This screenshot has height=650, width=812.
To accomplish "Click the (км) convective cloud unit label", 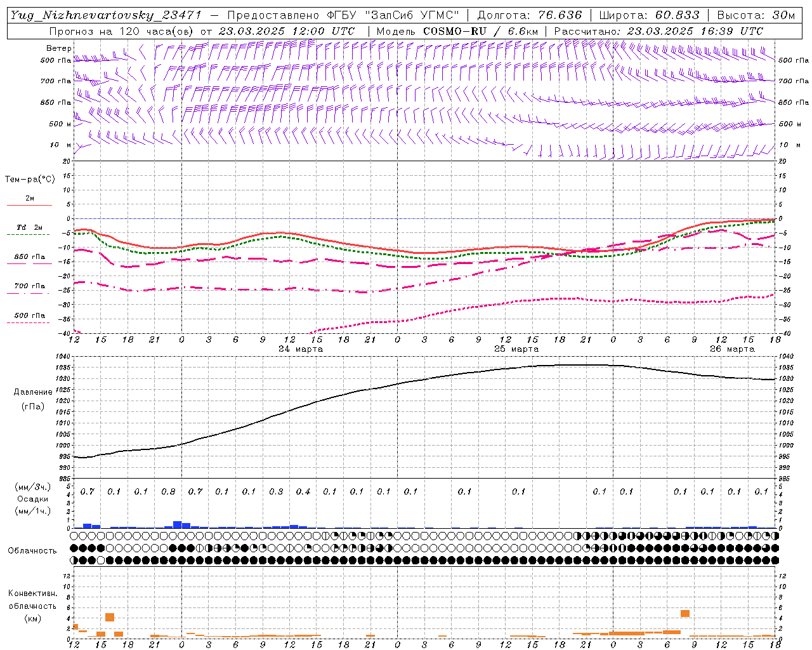I will (x=32, y=618).
